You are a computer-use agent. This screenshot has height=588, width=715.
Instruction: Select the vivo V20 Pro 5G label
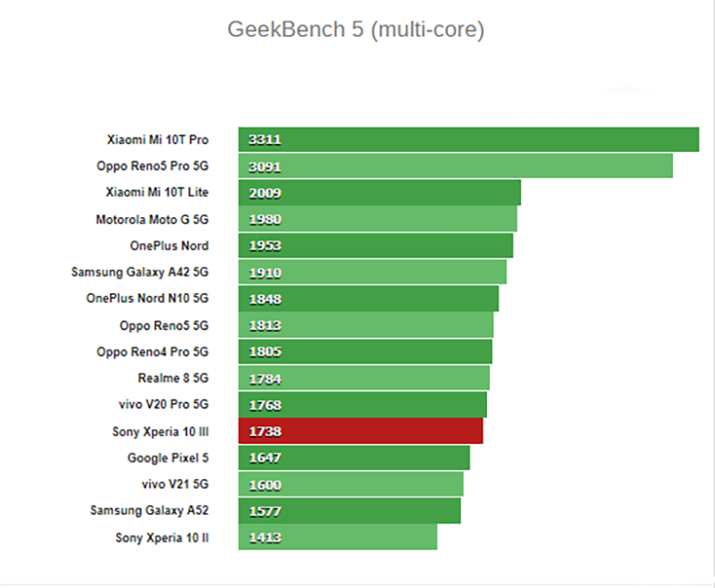pyautogui.click(x=164, y=404)
